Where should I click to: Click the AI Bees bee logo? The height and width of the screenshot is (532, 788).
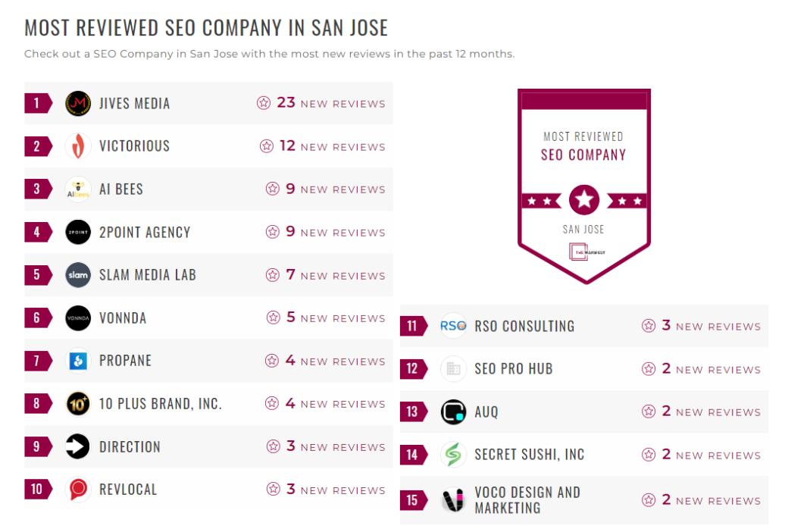(x=77, y=189)
